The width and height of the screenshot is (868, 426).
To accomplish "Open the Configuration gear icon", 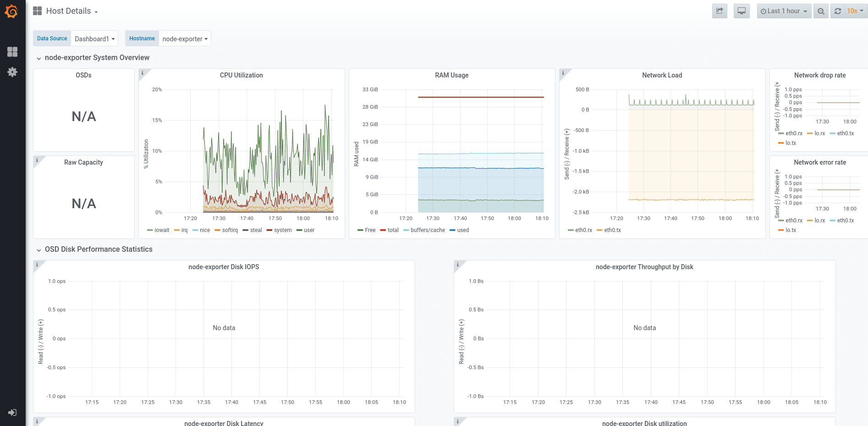I will click(12, 72).
